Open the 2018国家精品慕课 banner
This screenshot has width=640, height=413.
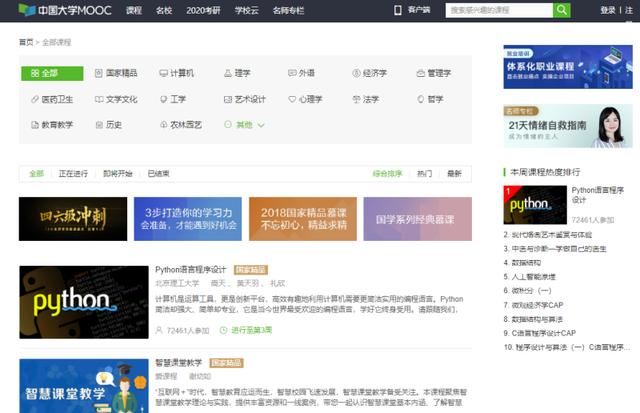point(303,219)
